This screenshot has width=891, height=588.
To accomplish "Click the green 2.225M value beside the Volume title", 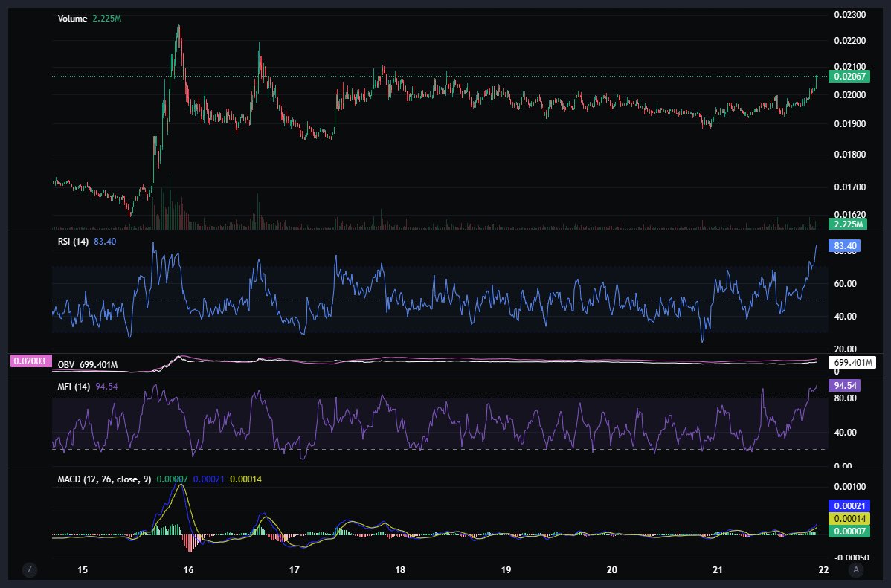I will (x=107, y=18).
